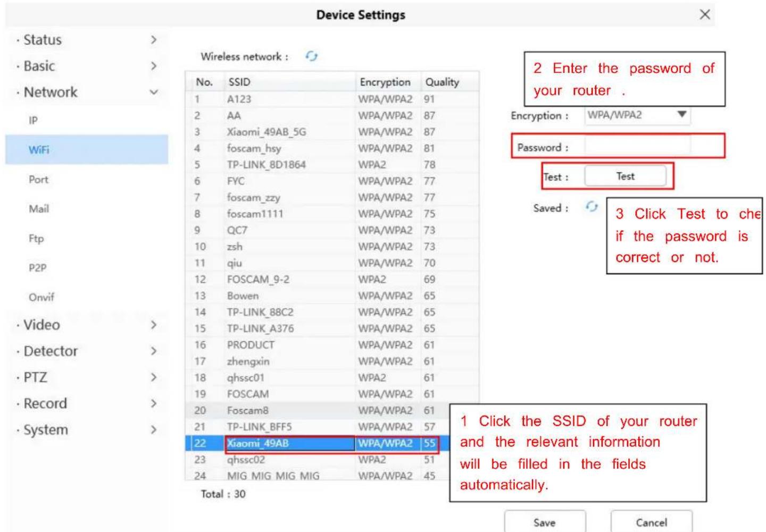Collapse the Network section
The image size is (766, 532).
[87, 92]
